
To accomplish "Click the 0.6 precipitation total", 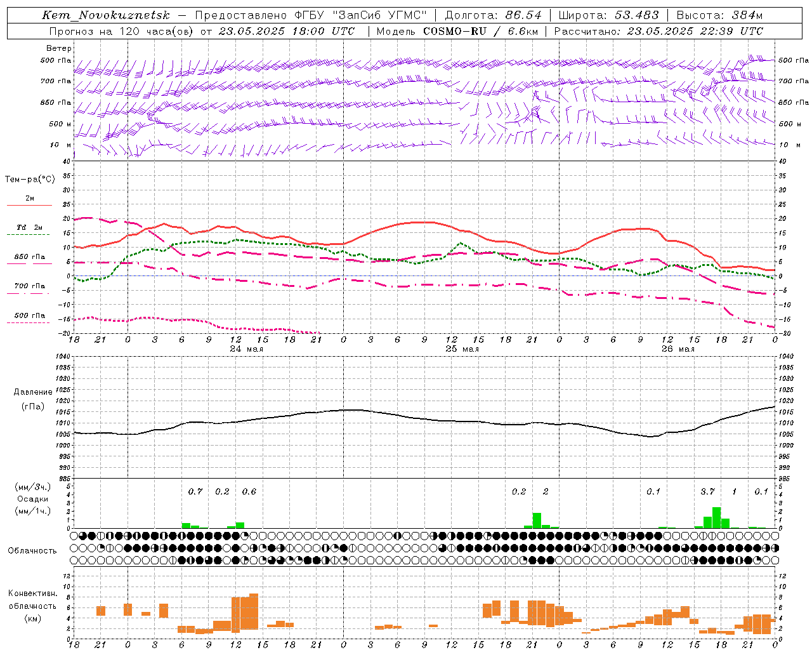I will (x=249, y=491).
